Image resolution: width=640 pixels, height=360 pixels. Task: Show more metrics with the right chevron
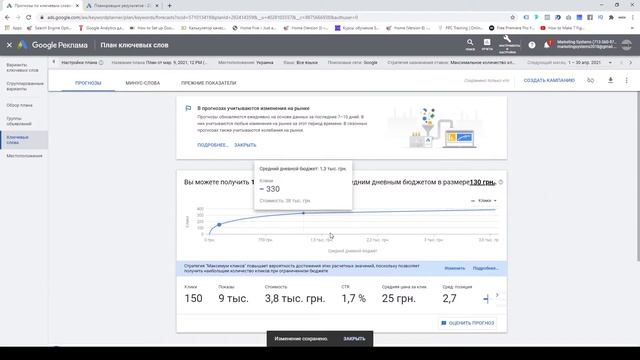point(497,295)
